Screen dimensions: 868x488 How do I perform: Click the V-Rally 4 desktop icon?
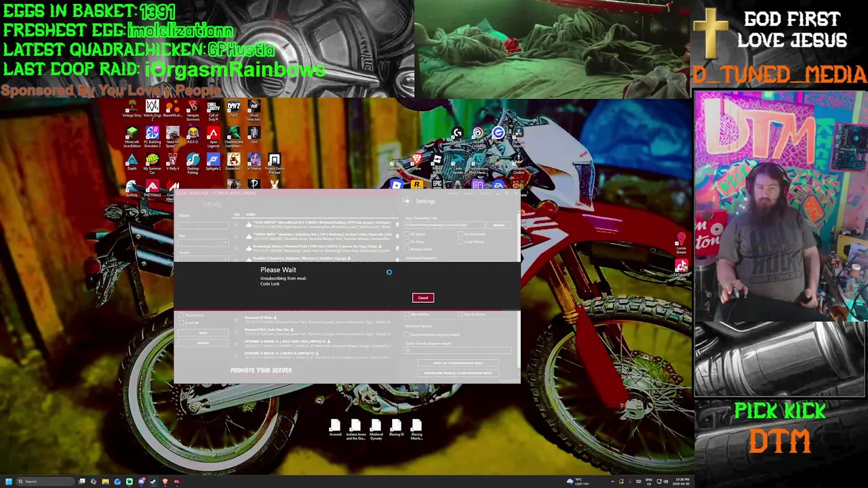pos(172,161)
